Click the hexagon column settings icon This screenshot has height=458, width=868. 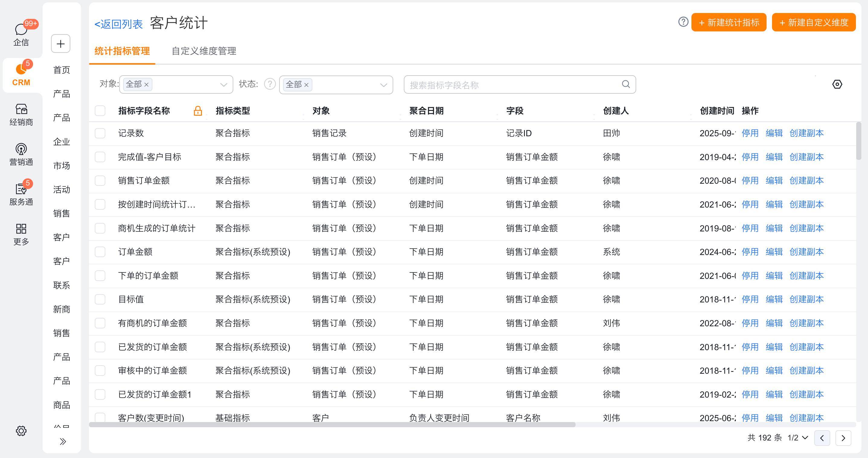pos(837,84)
